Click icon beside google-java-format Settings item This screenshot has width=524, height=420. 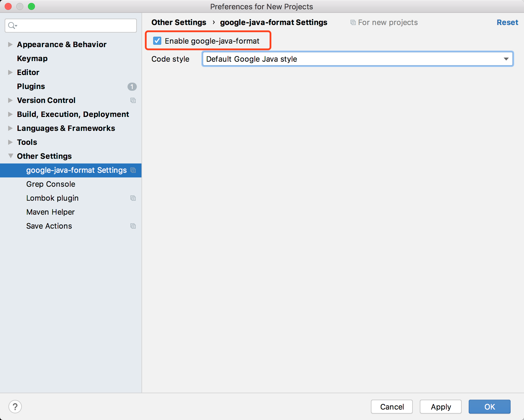click(x=133, y=170)
